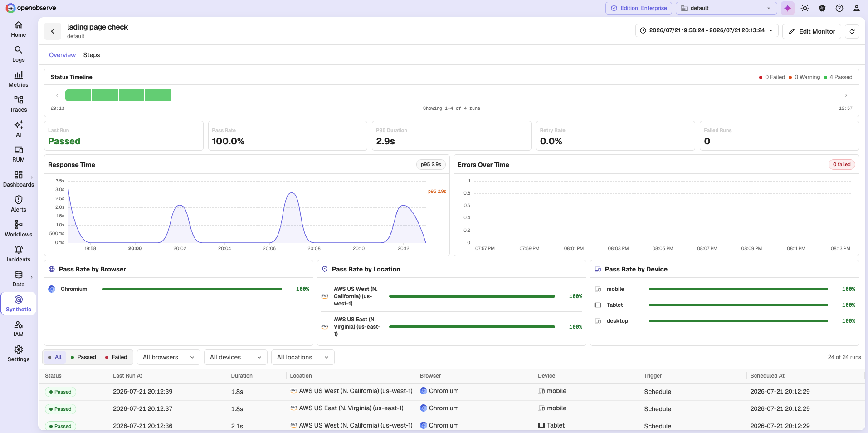Expand the All browsers filter
868x433 pixels.
(x=168, y=357)
